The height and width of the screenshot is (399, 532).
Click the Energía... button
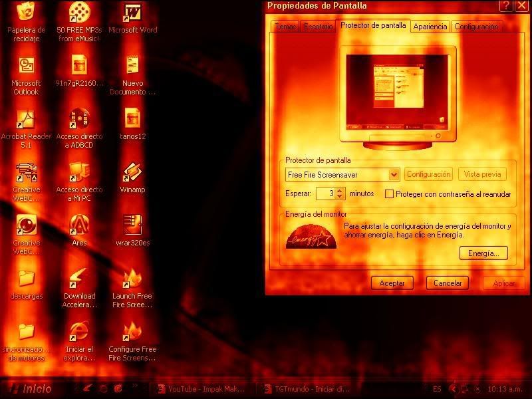483,253
